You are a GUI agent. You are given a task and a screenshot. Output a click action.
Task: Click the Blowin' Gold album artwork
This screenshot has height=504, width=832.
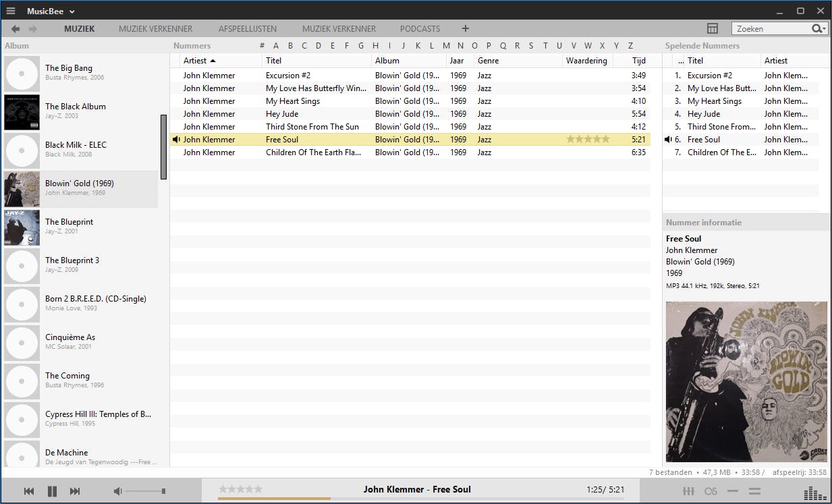tap(746, 381)
